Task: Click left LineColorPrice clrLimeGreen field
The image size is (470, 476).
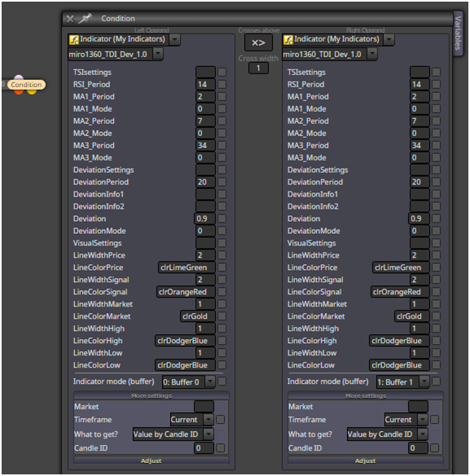Action: pyautogui.click(x=187, y=267)
